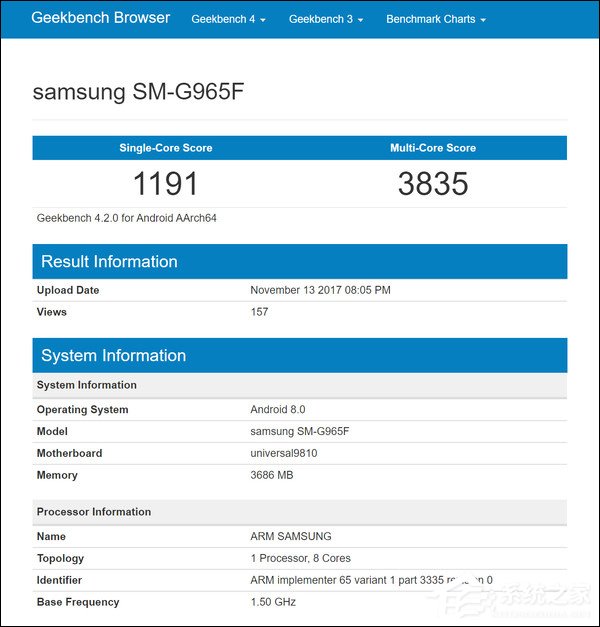Screen dimensions: 600x627
Task: Open the Geekbench 4 dropdown menu
Action: point(228,19)
